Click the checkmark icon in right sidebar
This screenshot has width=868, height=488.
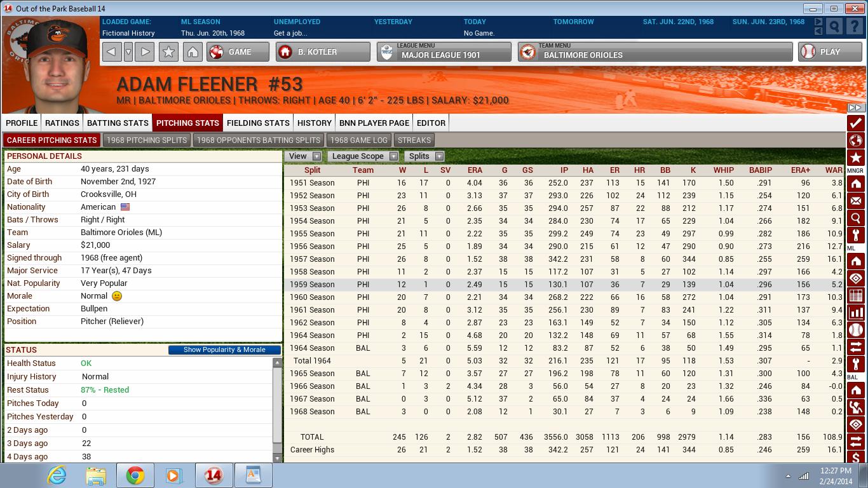click(856, 123)
